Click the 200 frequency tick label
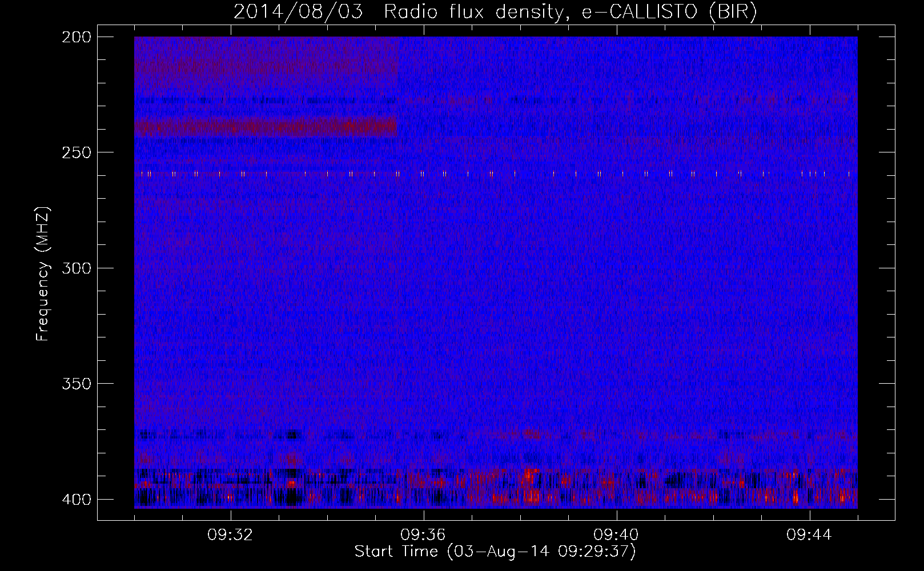924x571 pixels. (x=76, y=37)
